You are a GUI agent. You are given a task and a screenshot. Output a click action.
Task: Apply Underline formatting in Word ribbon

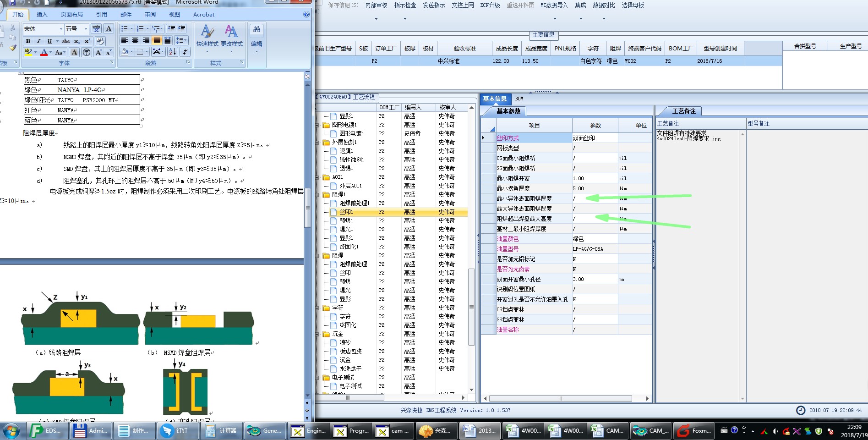tap(49, 41)
